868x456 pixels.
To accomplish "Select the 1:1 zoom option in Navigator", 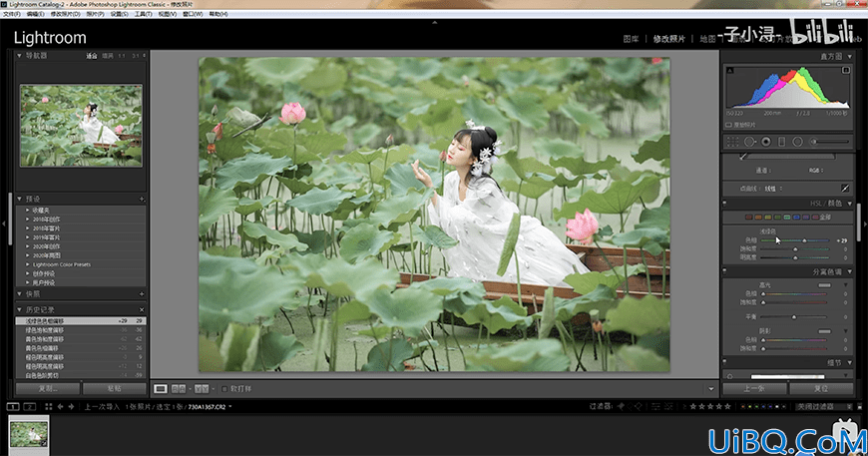I will (122, 55).
